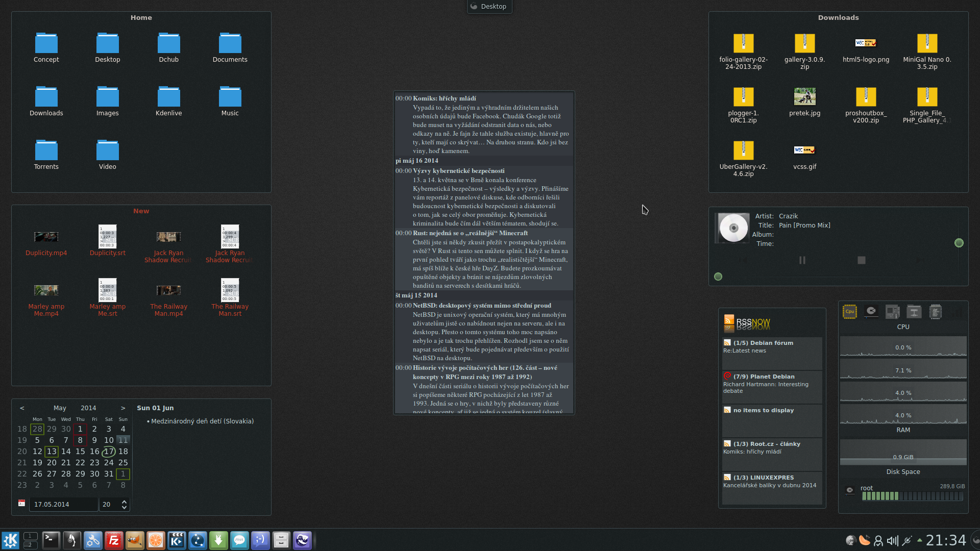Click the calendar date input field
The height and width of the screenshot is (551, 980).
[x=63, y=505]
